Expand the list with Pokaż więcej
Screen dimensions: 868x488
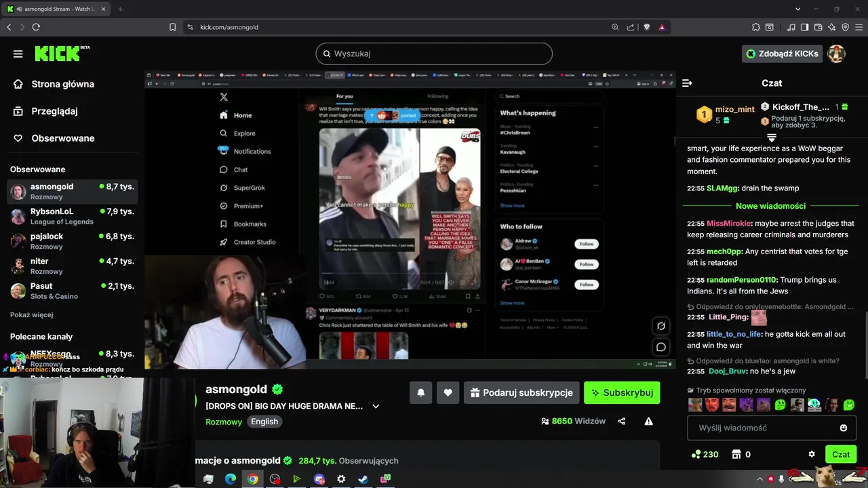pyautogui.click(x=31, y=314)
